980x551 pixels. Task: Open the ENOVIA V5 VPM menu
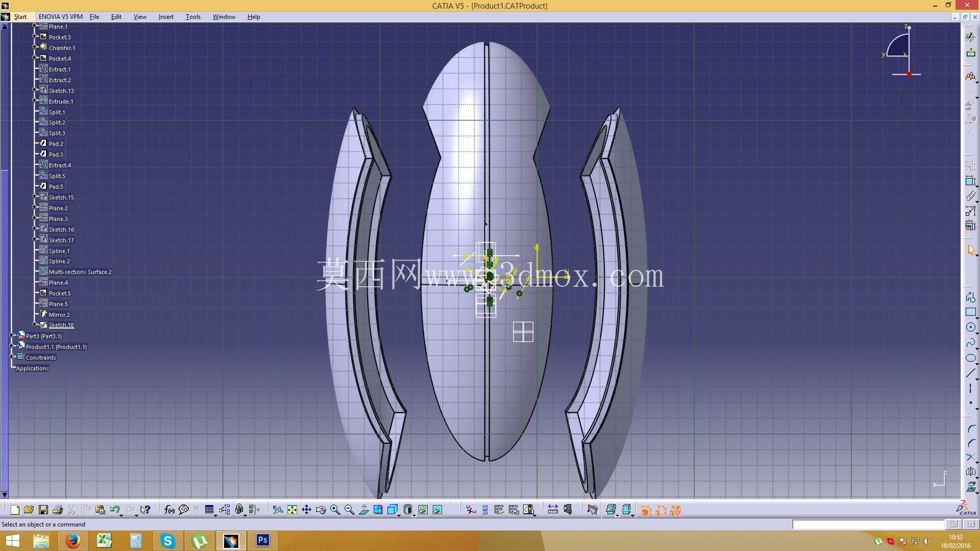tap(61, 17)
